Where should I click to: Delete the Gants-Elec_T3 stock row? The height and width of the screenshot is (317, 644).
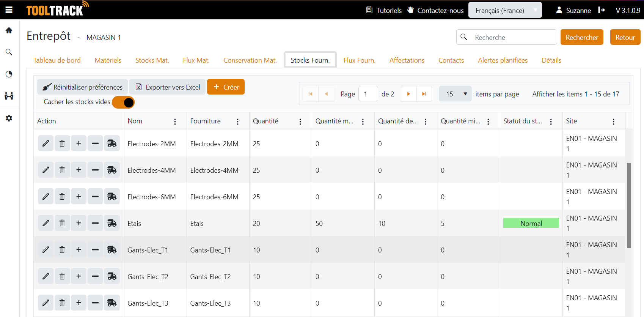point(62,303)
